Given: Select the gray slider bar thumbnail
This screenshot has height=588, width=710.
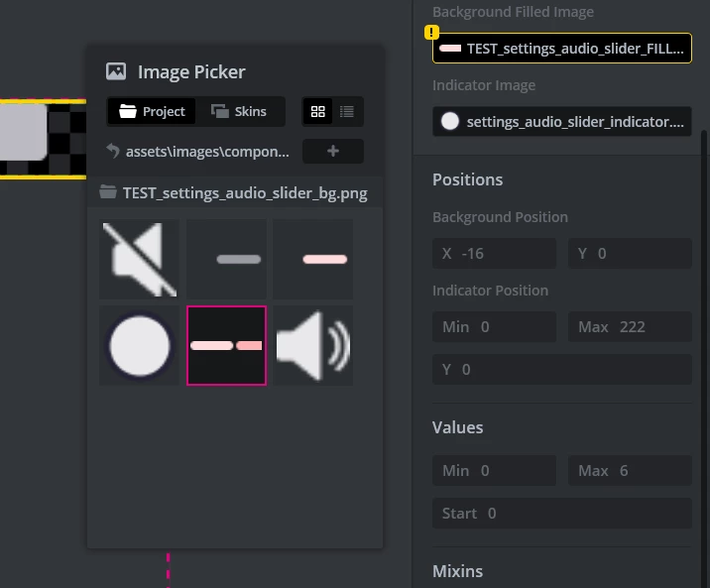Looking at the screenshot, I should pos(226,260).
